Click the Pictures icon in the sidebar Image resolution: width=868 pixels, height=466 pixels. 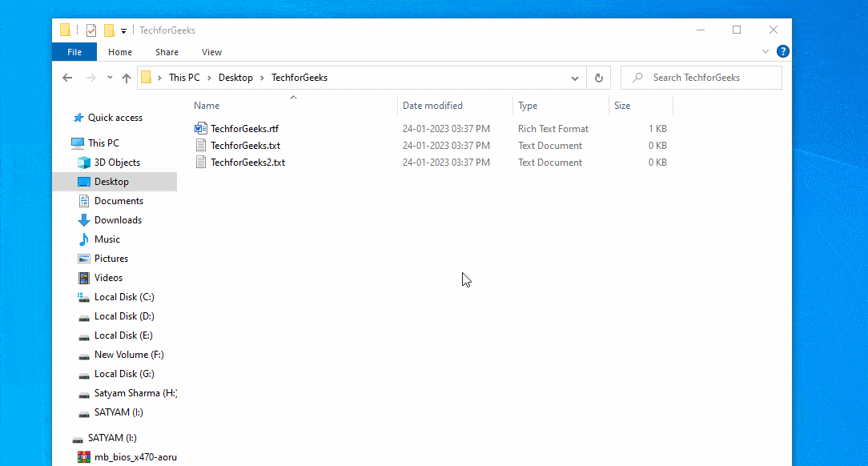click(83, 259)
